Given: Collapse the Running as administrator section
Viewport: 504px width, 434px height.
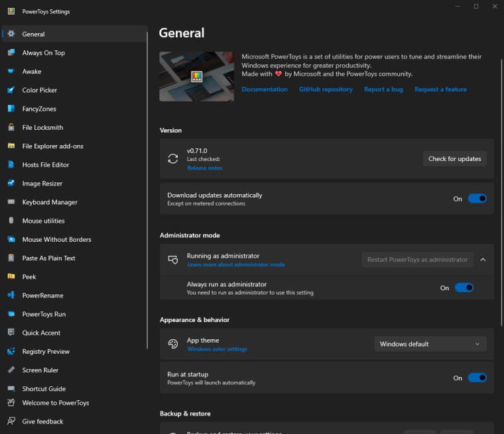Looking at the screenshot, I should pos(483,260).
